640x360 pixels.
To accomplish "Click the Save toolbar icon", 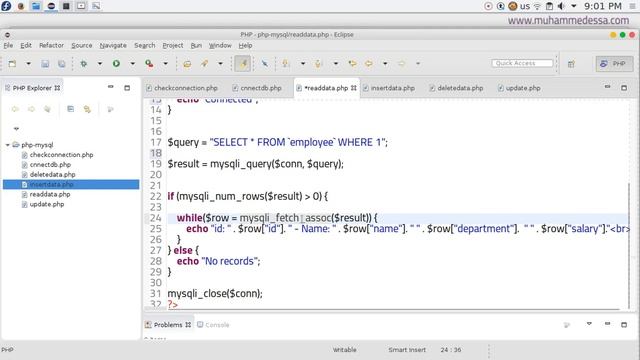I will [x=45, y=64].
